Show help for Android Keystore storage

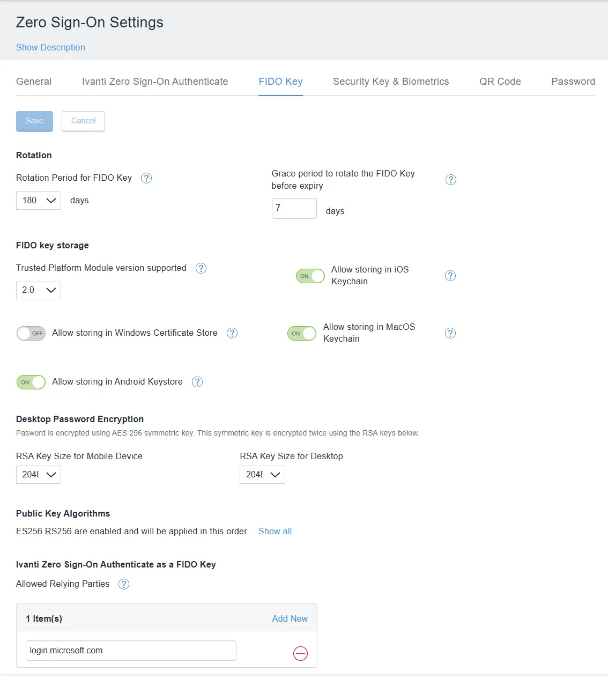(197, 382)
